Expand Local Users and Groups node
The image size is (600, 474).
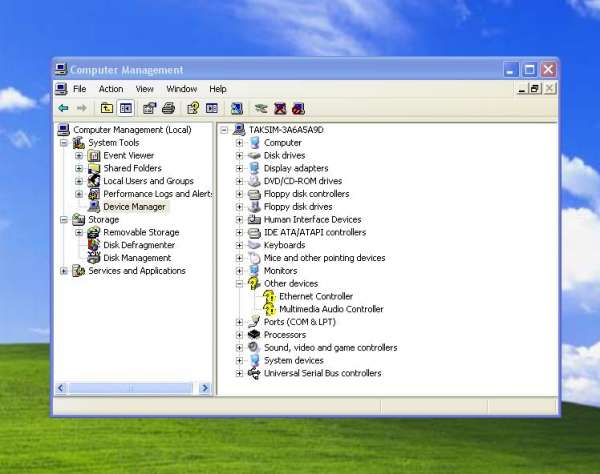pos(79,181)
